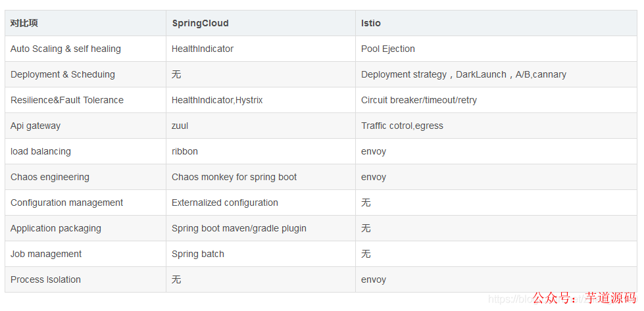
Task: Click the envoy cell in Process Isolation row
Action: [x=374, y=279]
